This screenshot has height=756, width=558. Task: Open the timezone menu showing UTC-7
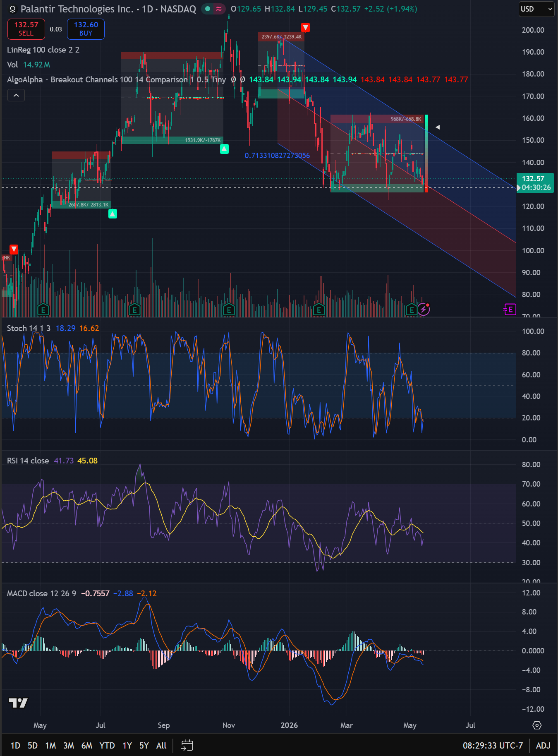493,745
